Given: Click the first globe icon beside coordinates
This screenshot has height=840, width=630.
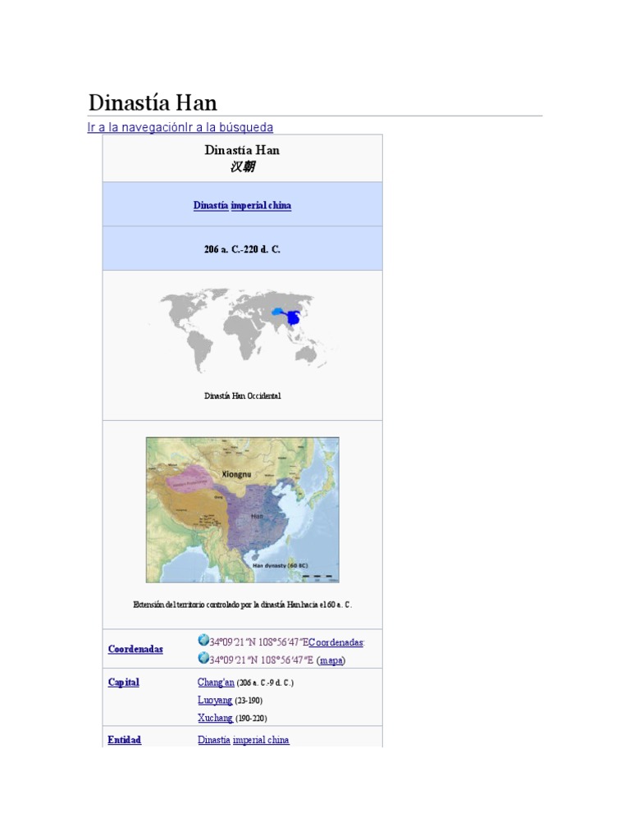Looking at the screenshot, I should pos(203,640).
